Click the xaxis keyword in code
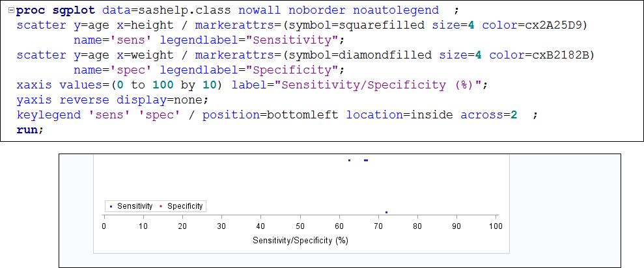The width and height of the screenshot is (644, 268). tap(35, 85)
